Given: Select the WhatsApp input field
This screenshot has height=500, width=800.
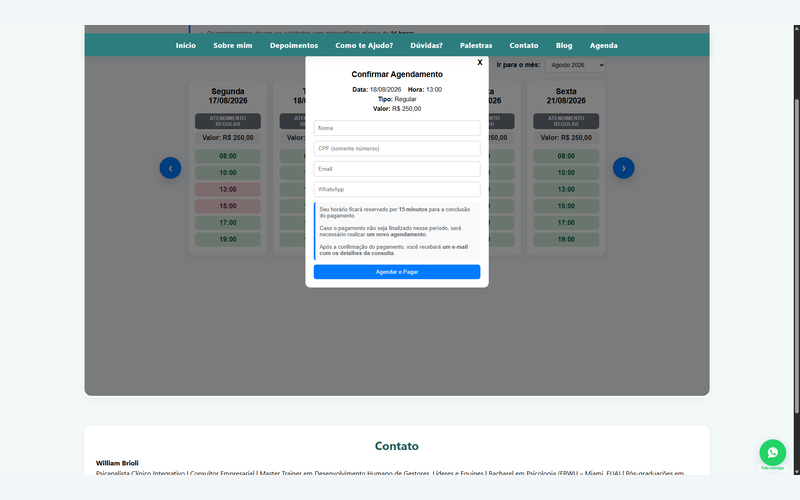Looking at the screenshot, I should [x=397, y=189].
